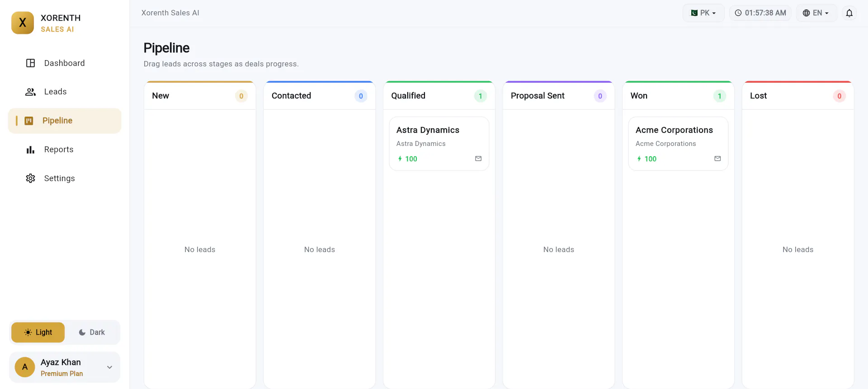Click the Premium Plan label
Viewport: 868px width, 389px height.
62,374
